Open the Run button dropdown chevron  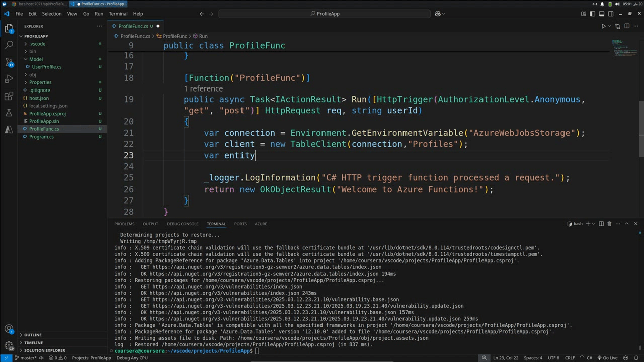click(610, 26)
